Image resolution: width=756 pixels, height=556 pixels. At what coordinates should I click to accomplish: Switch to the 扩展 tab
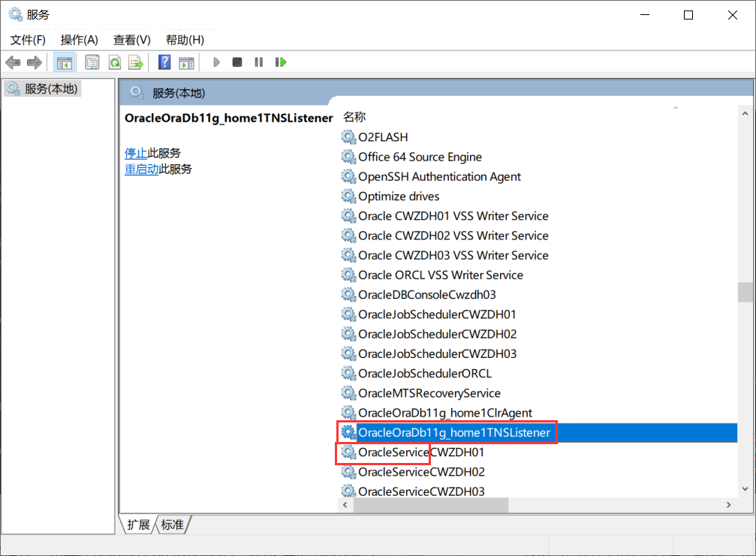pos(137,525)
